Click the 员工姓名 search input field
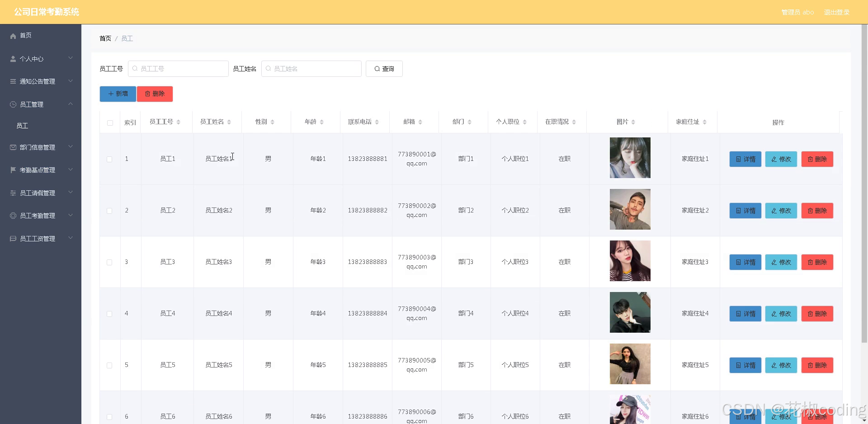 pos(311,69)
